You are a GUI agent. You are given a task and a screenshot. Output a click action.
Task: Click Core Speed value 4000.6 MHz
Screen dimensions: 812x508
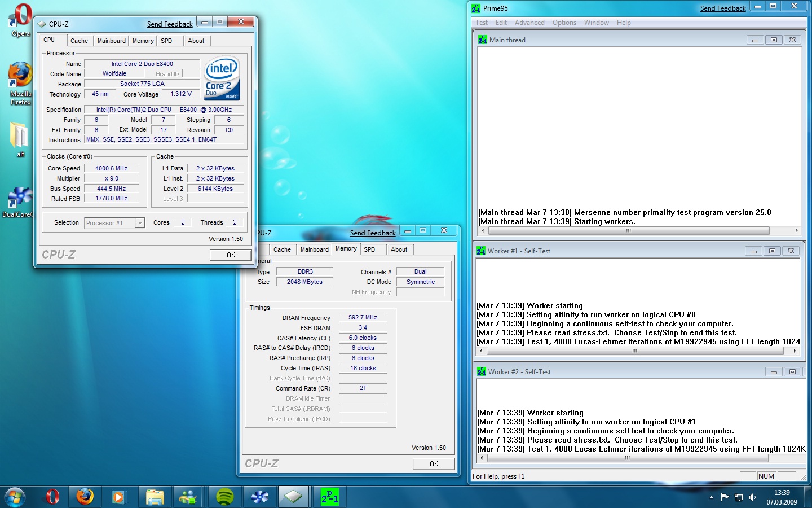112,168
